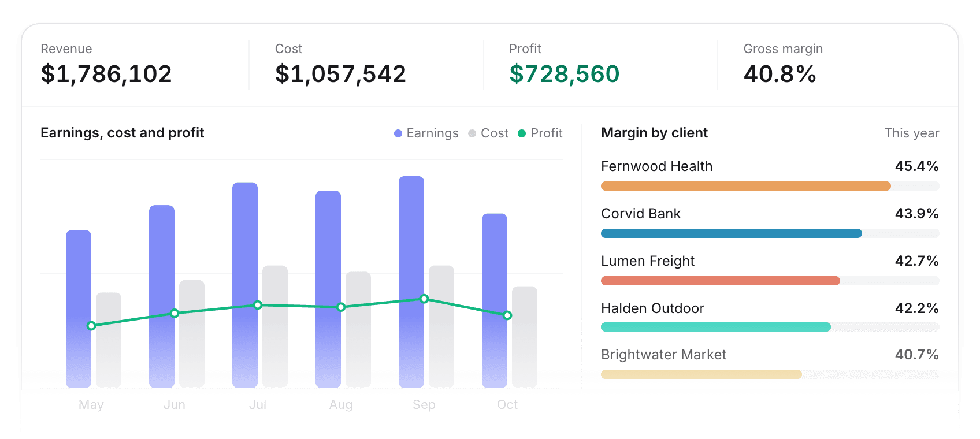Screen dimensions: 980x439
Task: Click the Aug earnings bar
Action: (x=328, y=289)
